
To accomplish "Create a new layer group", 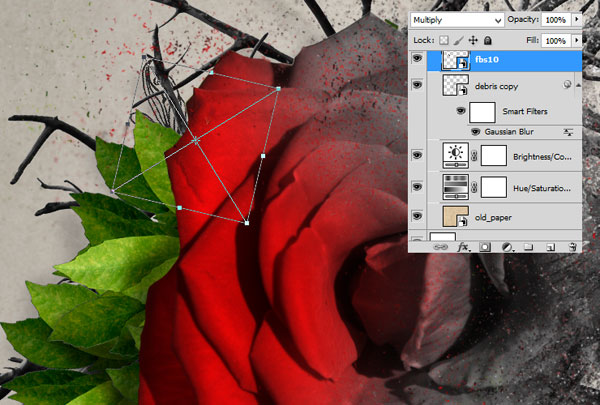I will pyautogui.click(x=527, y=245).
